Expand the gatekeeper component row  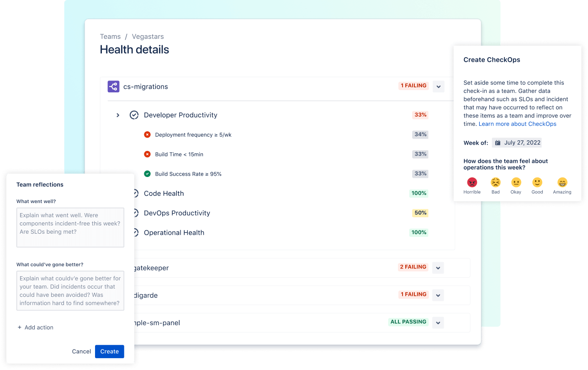tap(438, 267)
